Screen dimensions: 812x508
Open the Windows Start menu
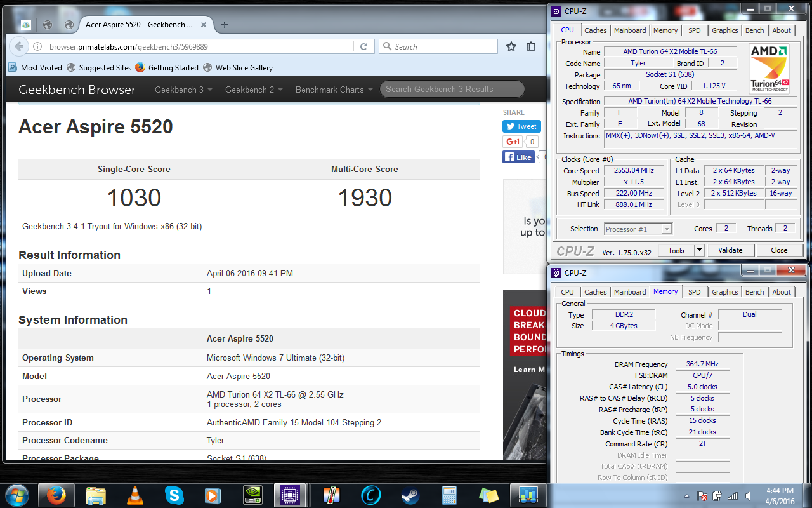16,495
